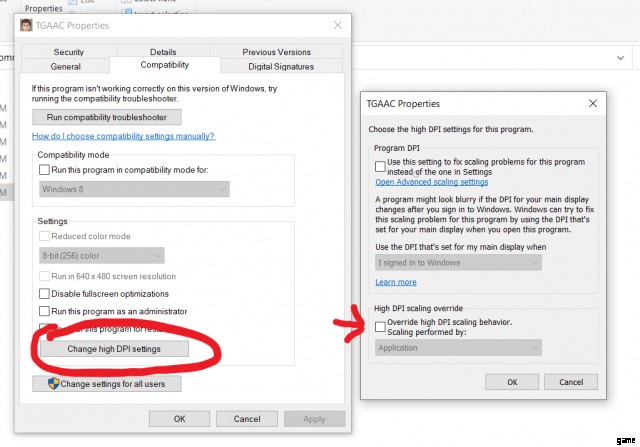Click the TGAAC icon in the title bar
This screenshot has height=447, width=640.
(x=26, y=23)
